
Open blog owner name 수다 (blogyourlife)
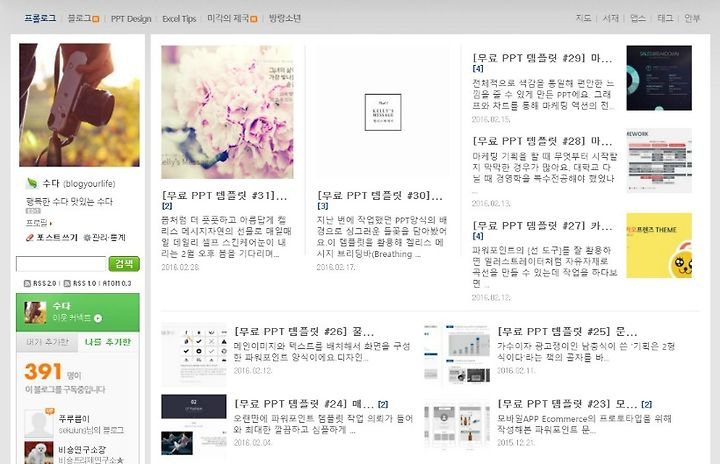[79, 184]
